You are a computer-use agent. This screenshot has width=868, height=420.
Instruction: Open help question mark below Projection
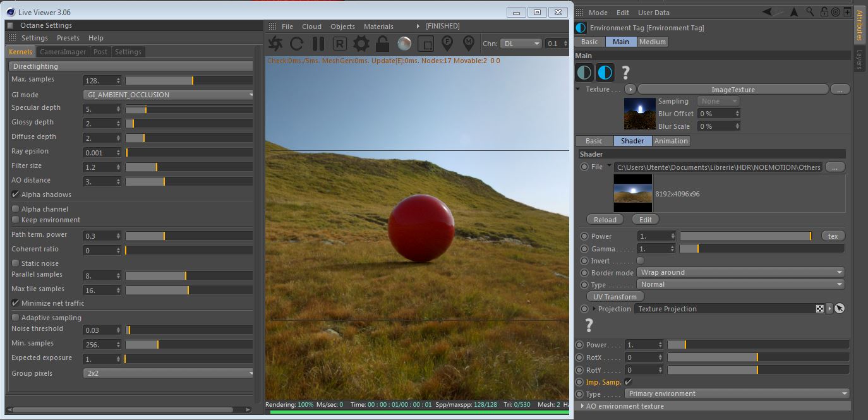[x=589, y=325]
